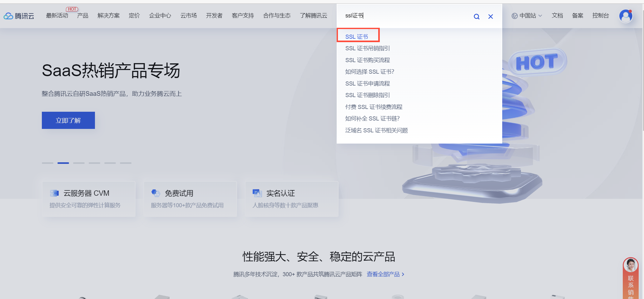The width and height of the screenshot is (644, 299).
Task: Select 付费 SSL 证书续费流程 suggestion
Action: click(x=374, y=107)
